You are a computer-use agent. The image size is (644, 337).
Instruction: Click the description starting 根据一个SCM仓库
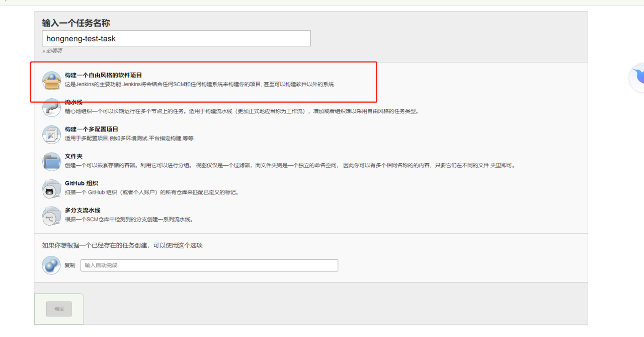pos(129,220)
